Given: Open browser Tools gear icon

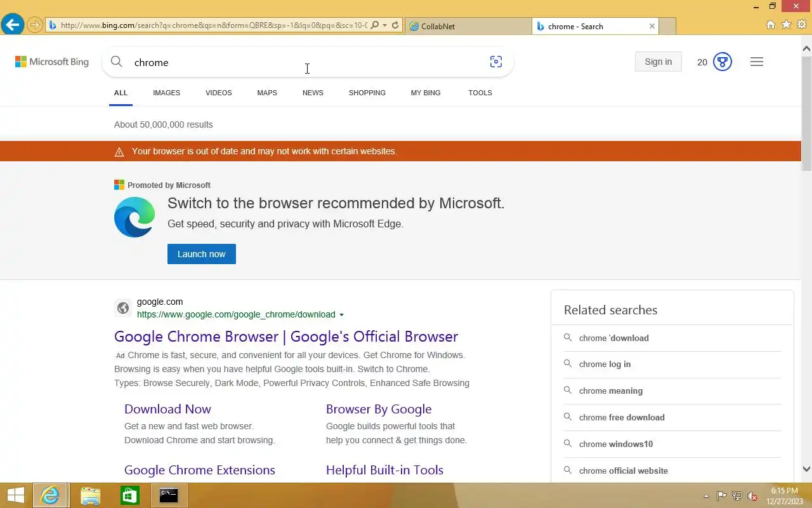Looking at the screenshot, I should [x=802, y=25].
